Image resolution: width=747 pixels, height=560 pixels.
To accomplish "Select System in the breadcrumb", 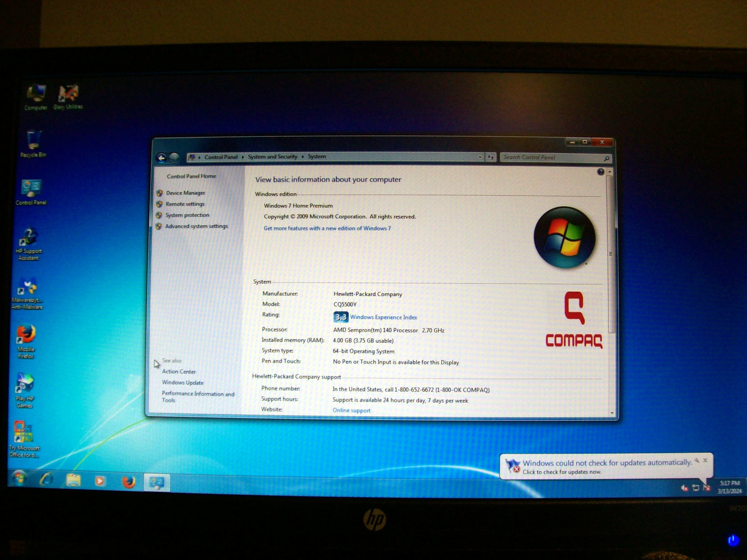I will (317, 156).
